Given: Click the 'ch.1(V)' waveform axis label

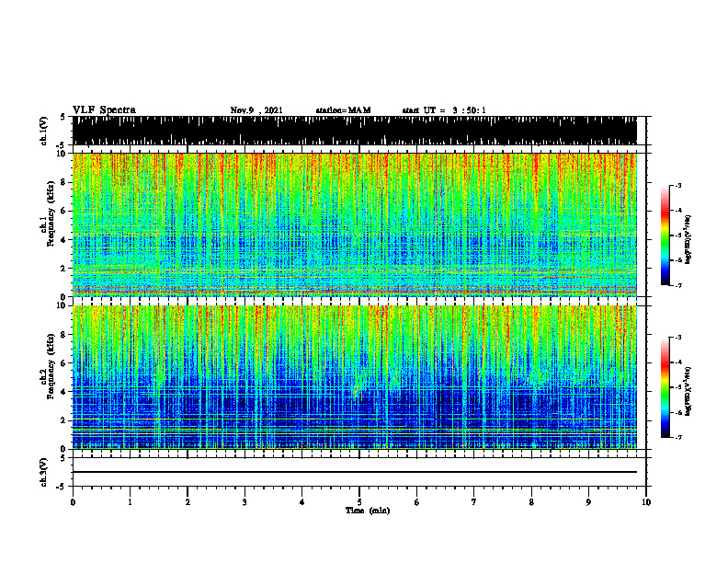Looking at the screenshot, I should (x=44, y=131).
